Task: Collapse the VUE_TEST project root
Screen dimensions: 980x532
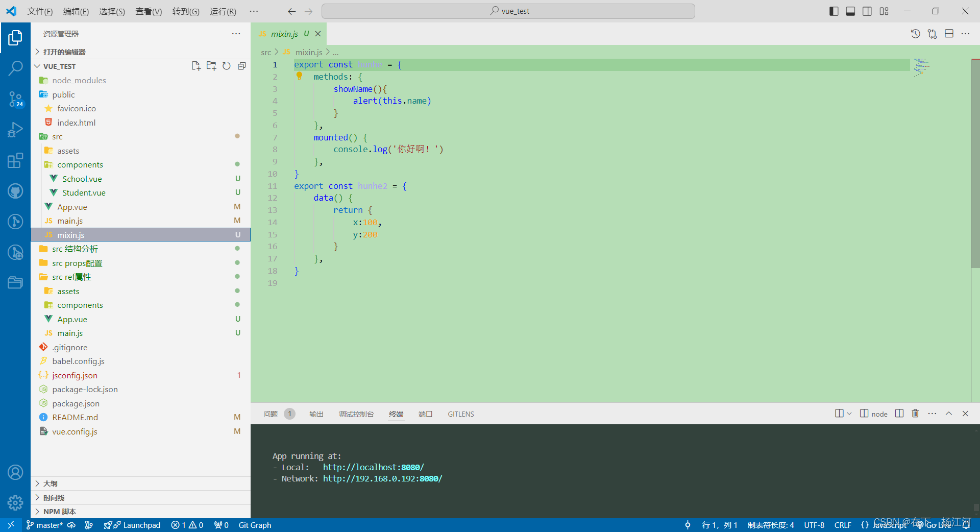Action: tap(59, 66)
